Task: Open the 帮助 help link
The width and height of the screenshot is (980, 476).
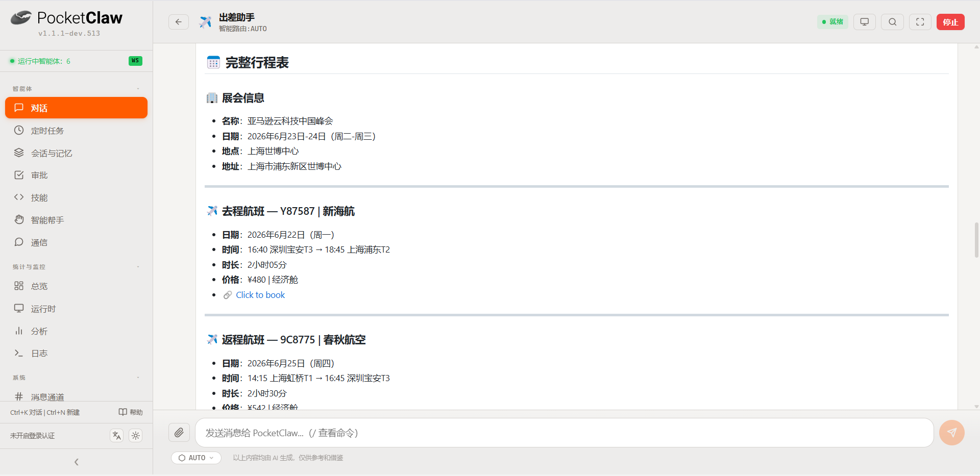Action: click(131, 412)
